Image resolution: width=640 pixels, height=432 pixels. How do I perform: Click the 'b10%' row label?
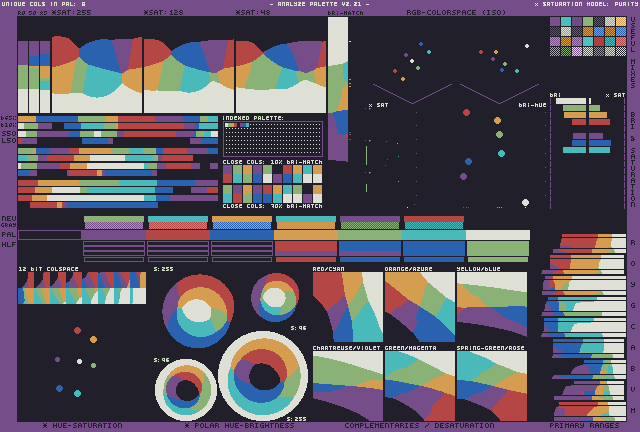point(8,125)
